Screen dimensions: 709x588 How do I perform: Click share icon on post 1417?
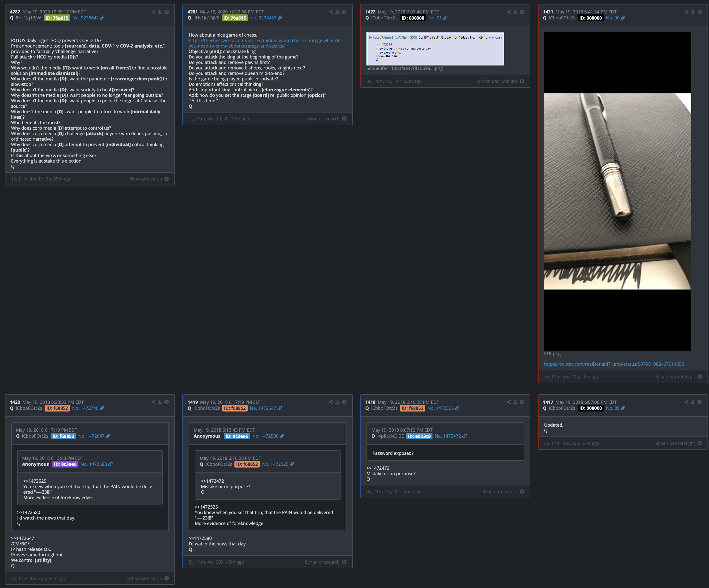pos(686,402)
